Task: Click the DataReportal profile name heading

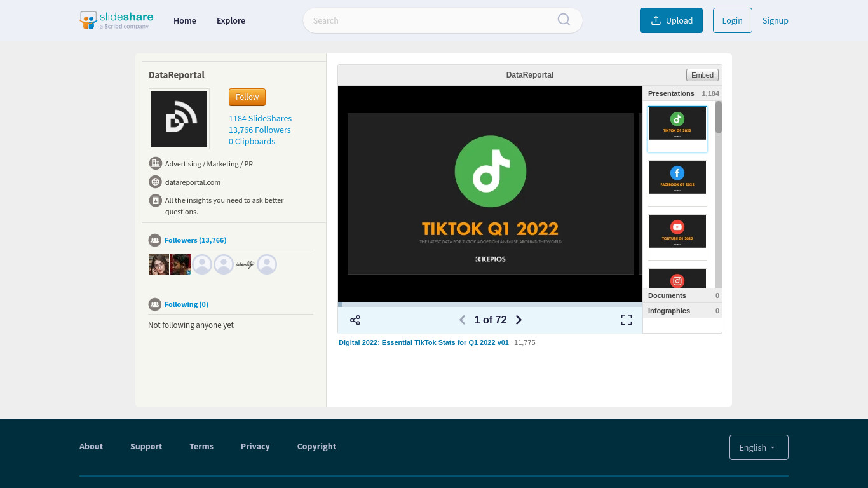Action: coord(177,75)
